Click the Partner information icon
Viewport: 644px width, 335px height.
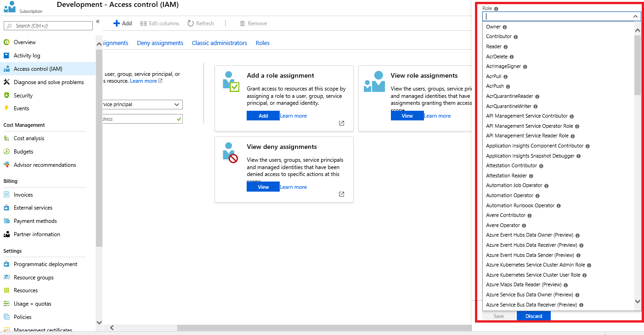pos(6,234)
